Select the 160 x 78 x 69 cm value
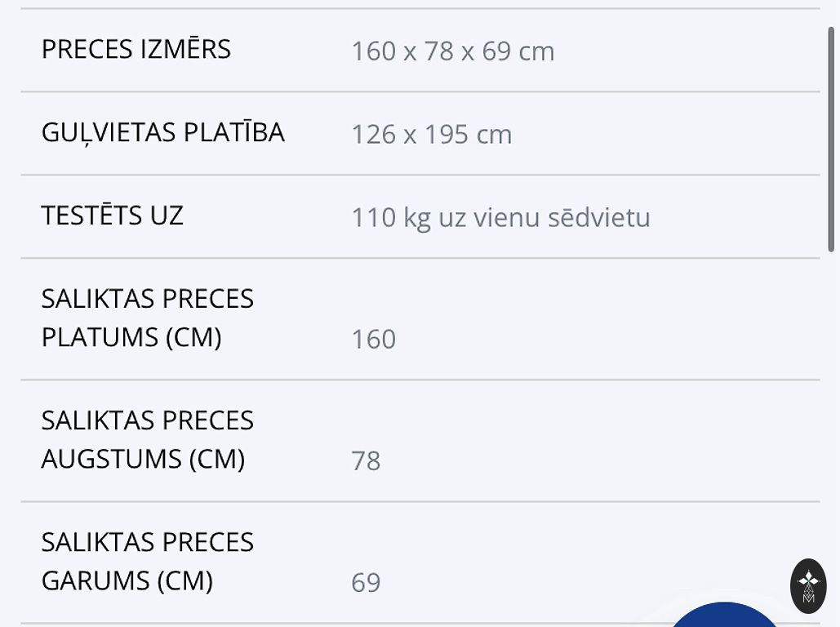The image size is (840, 627). [x=452, y=51]
